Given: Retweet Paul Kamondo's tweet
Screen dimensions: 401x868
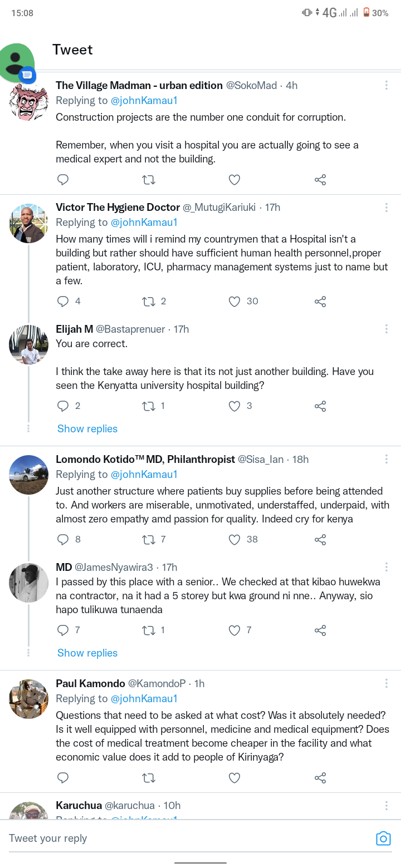Looking at the screenshot, I should 149,778.
